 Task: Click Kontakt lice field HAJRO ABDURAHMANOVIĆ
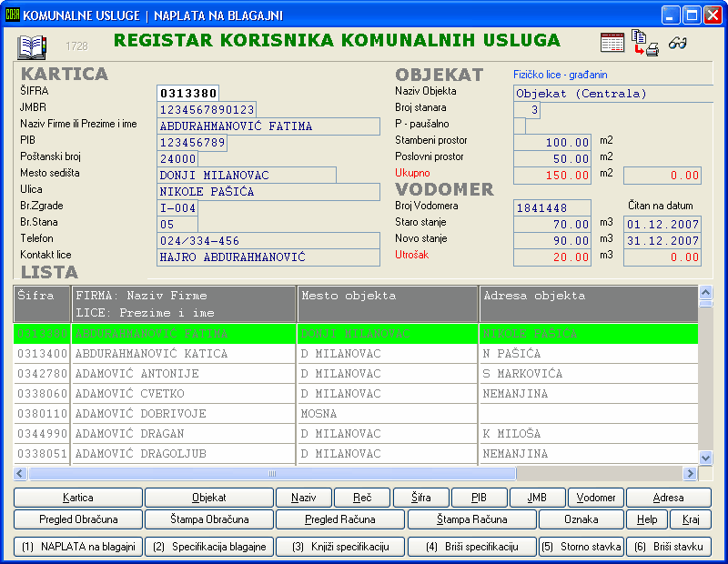pyautogui.click(x=268, y=257)
